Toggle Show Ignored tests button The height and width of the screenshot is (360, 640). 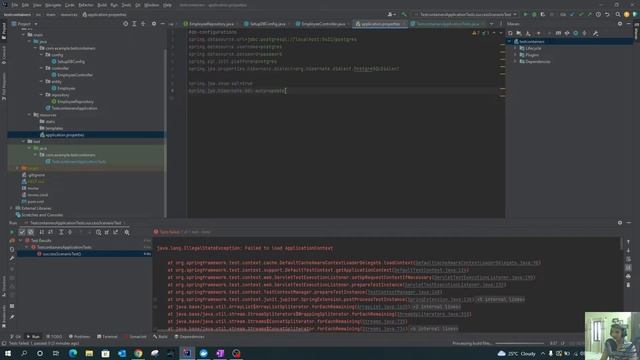tap(31, 232)
